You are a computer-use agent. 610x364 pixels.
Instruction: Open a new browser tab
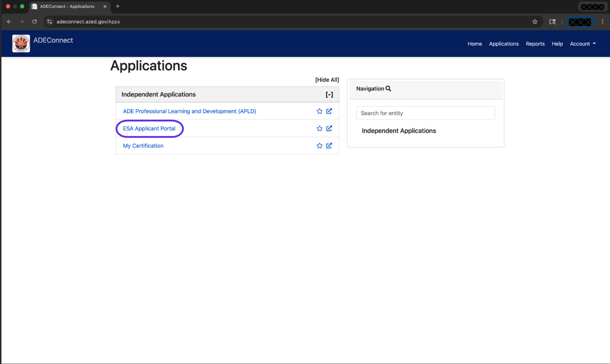pyautogui.click(x=118, y=6)
